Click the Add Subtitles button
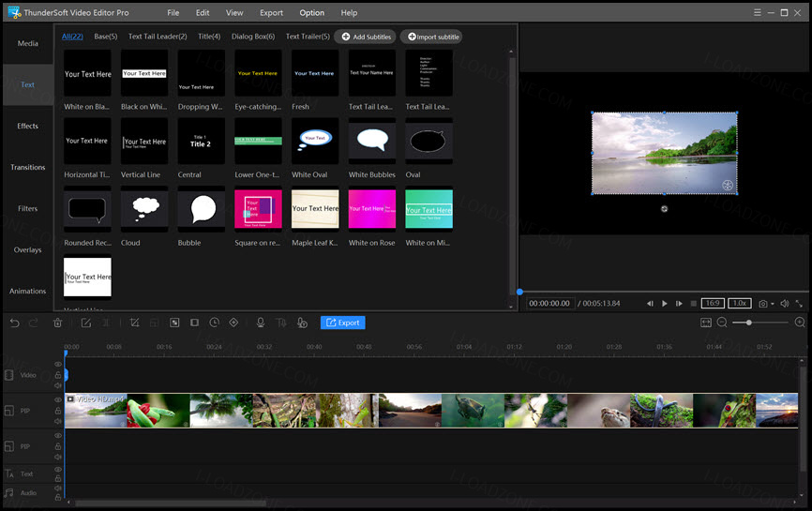 coord(366,37)
